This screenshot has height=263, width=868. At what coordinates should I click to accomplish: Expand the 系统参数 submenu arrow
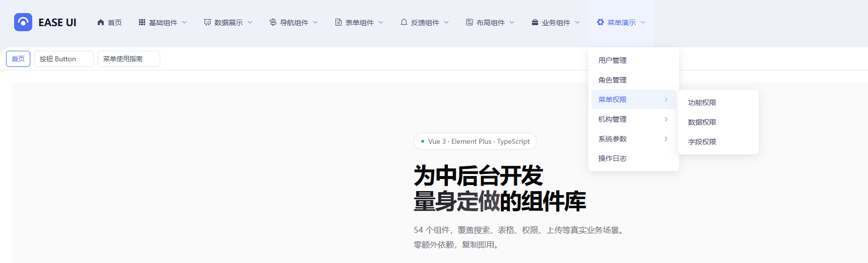pos(666,139)
